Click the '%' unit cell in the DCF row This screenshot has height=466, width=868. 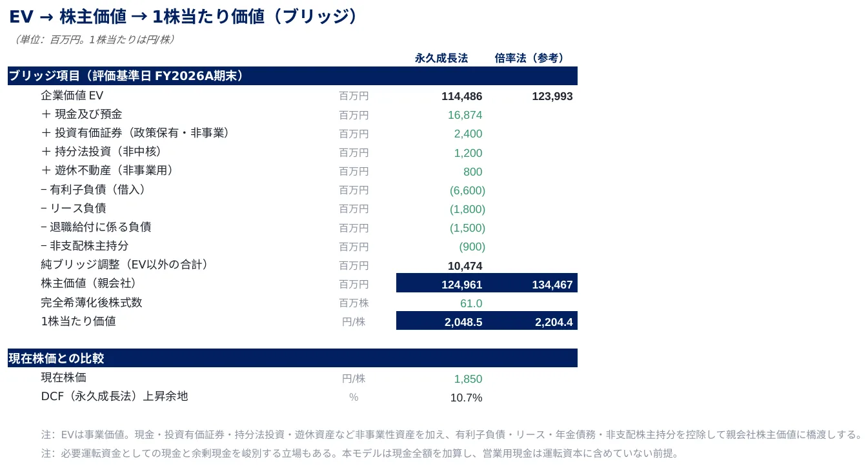tap(354, 398)
